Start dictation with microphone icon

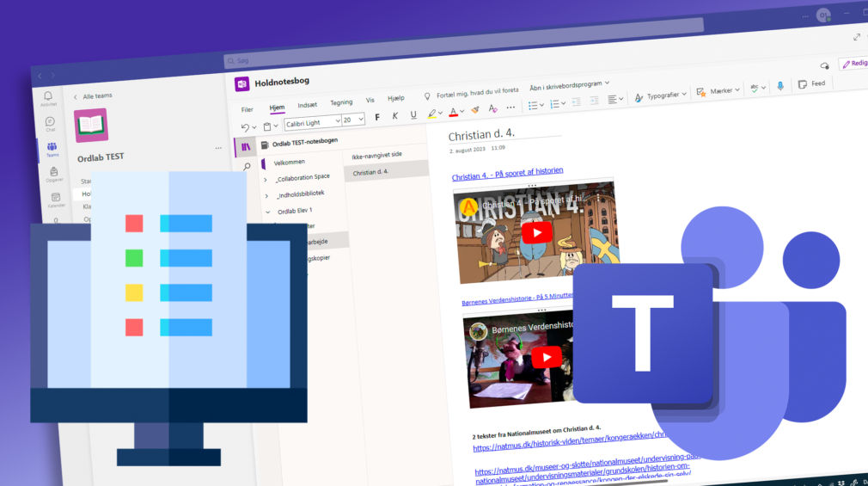tap(780, 86)
